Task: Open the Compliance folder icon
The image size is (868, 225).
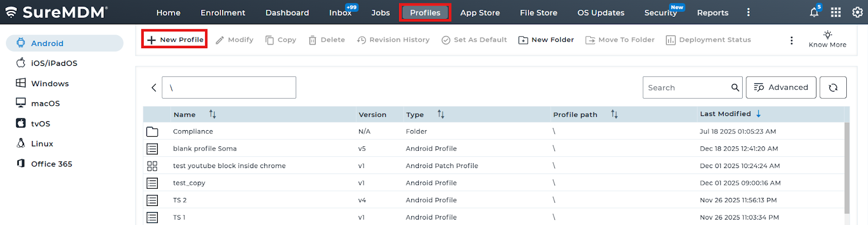Action: pyautogui.click(x=152, y=132)
